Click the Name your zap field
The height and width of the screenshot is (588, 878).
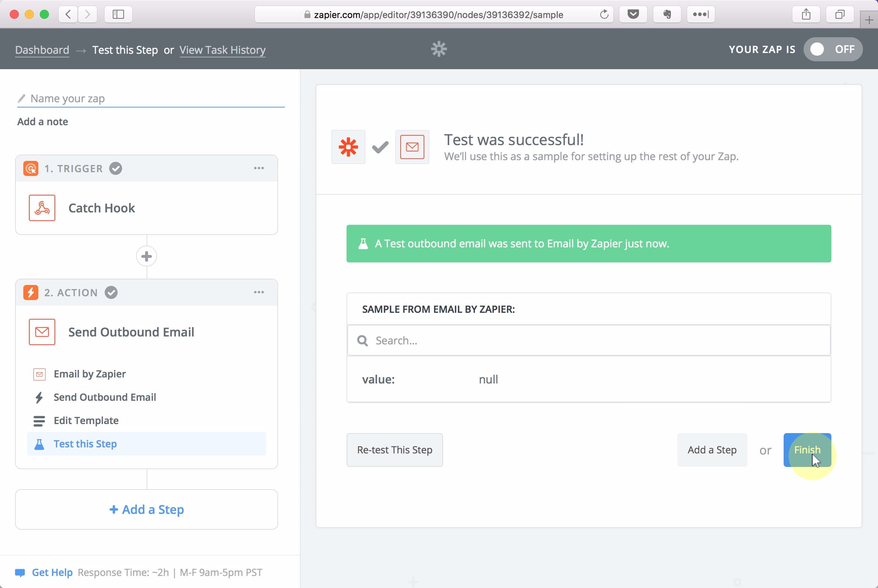(151, 99)
